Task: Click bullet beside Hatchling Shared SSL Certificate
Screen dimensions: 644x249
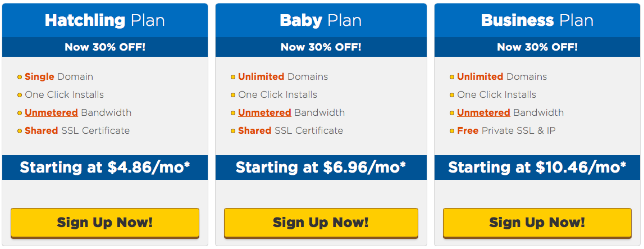Action: click(20, 131)
